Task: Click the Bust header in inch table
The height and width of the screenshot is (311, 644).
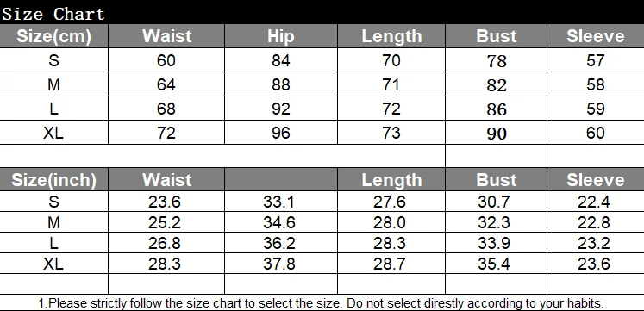Action: (x=496, y=180)
